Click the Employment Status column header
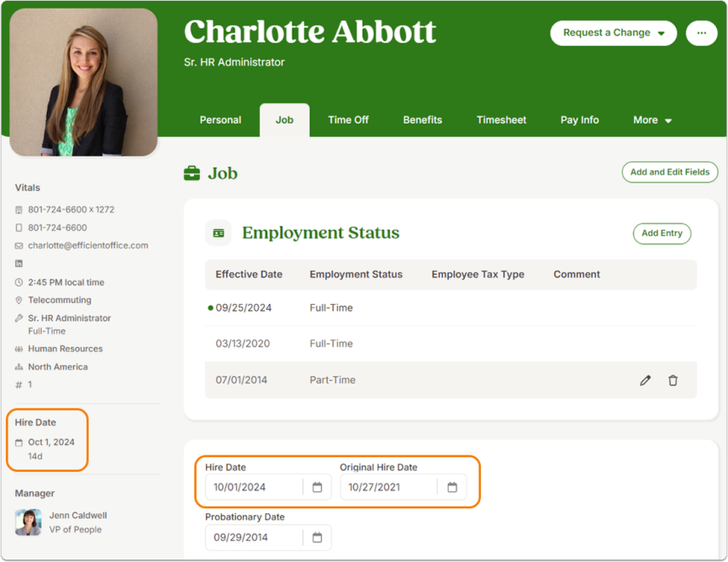This screenshot has width=728, height=562. click(356, 274)
